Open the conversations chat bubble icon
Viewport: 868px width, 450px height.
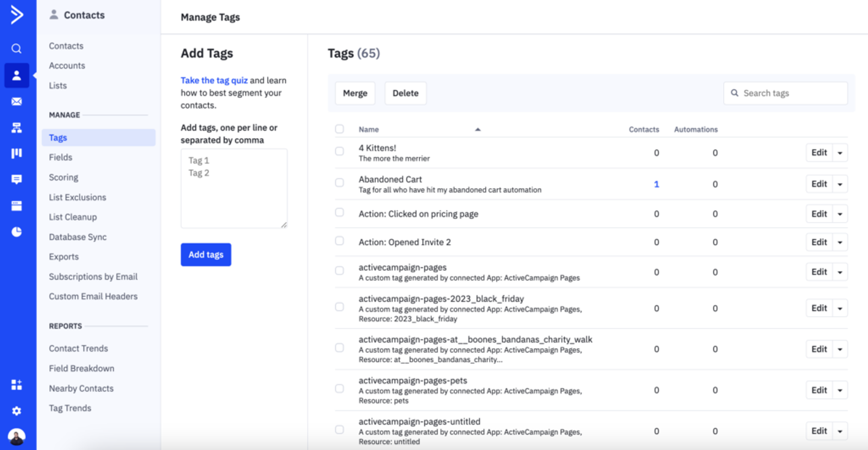click(x=17, y=179)
